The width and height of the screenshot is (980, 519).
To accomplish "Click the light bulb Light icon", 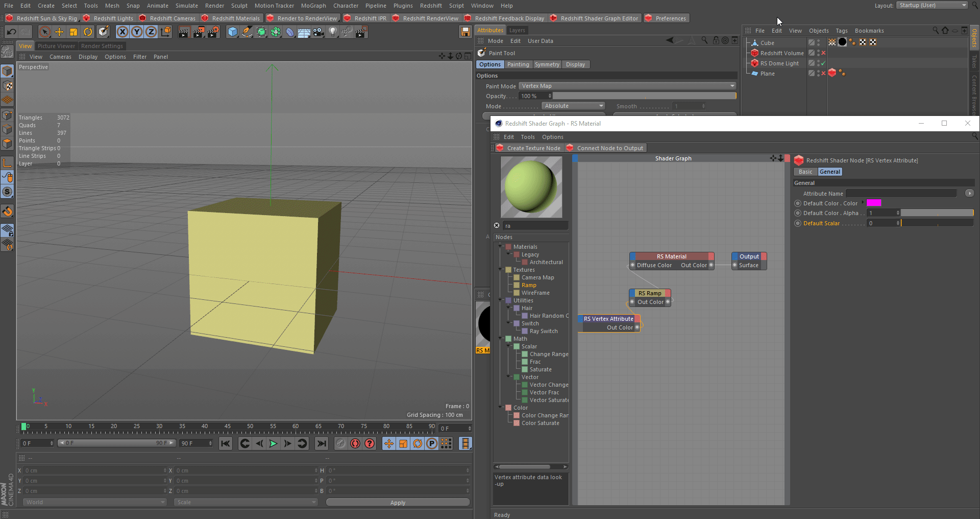I will [333, 32].
